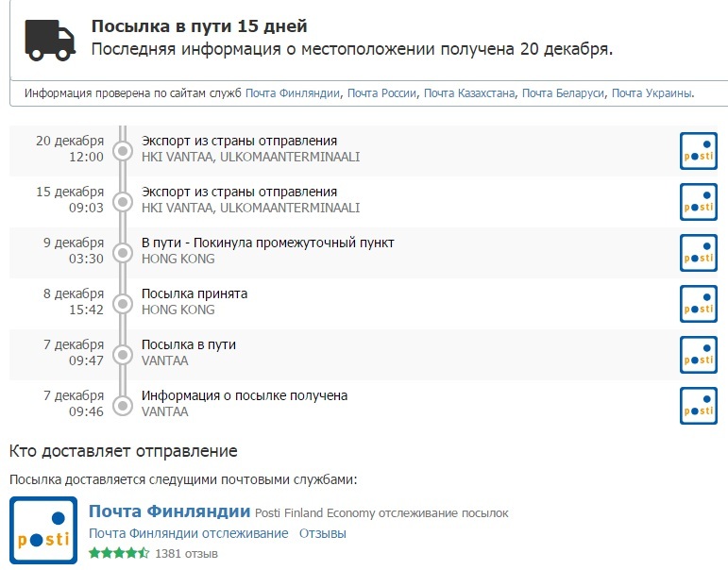The height and width of the screenshot is (570, 728).
Task: Select timeline marker for Посылка принята
Action: coord(123,304)
